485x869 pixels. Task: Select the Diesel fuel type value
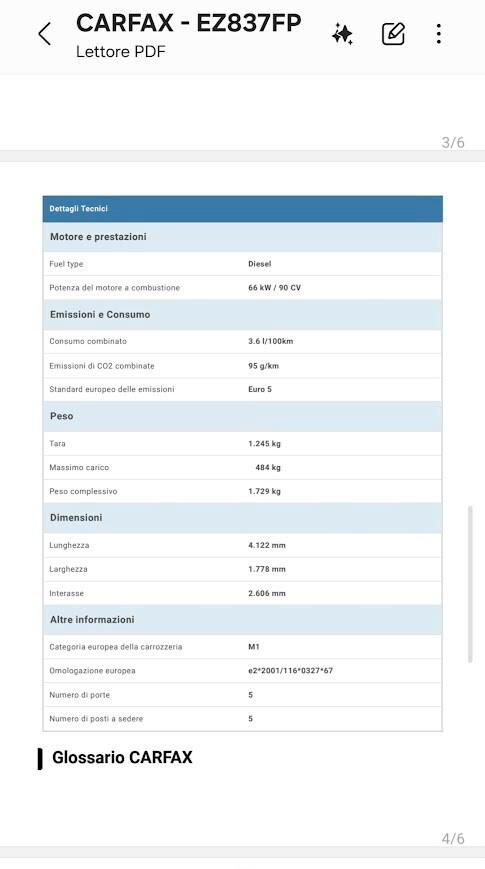pos(259,264)
